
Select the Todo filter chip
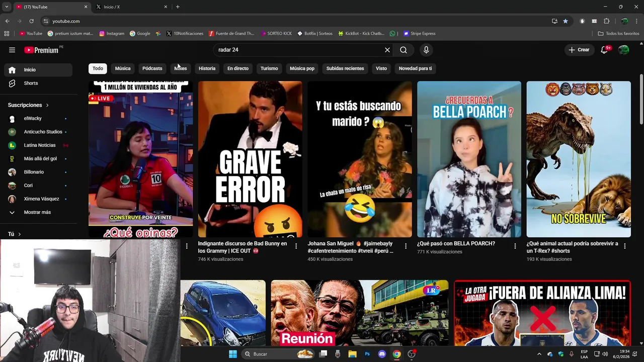pyautogui.click(x=98, y=68)
